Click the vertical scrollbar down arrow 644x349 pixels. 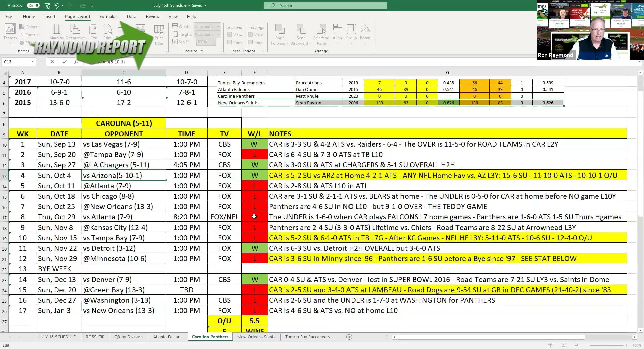640,330
